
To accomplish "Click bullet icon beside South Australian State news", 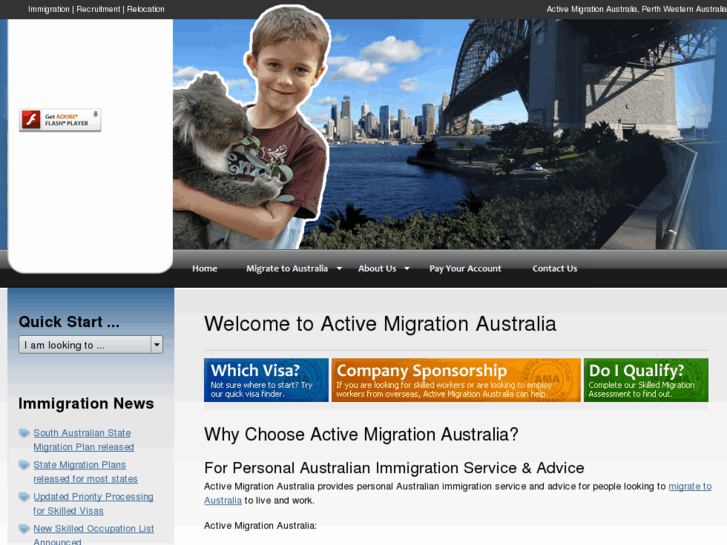I will (24, 433).
